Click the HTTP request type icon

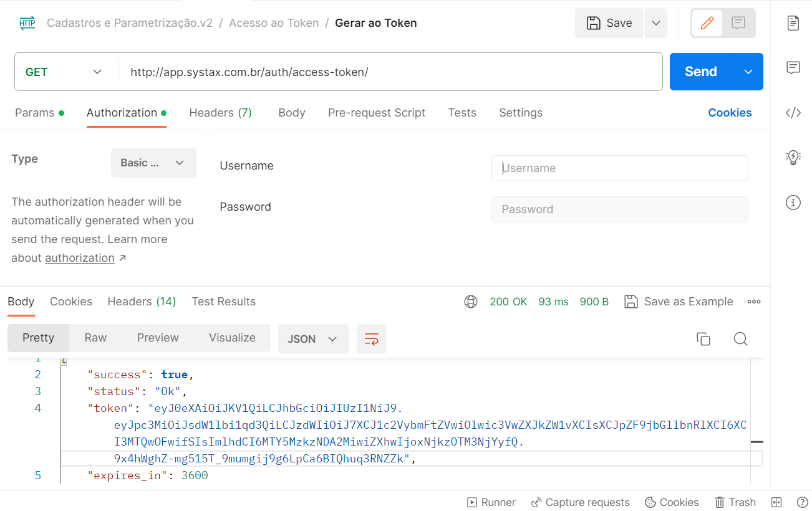tap(27, 24)
